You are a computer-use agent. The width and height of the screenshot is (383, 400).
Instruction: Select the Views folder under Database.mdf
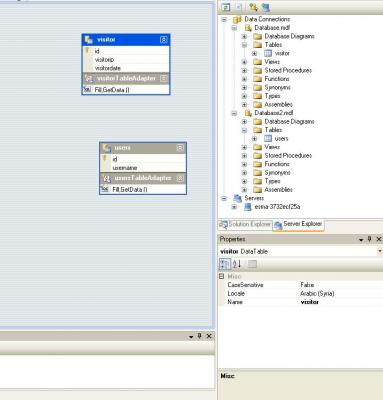pyautogui.click(x=272, y=62)
